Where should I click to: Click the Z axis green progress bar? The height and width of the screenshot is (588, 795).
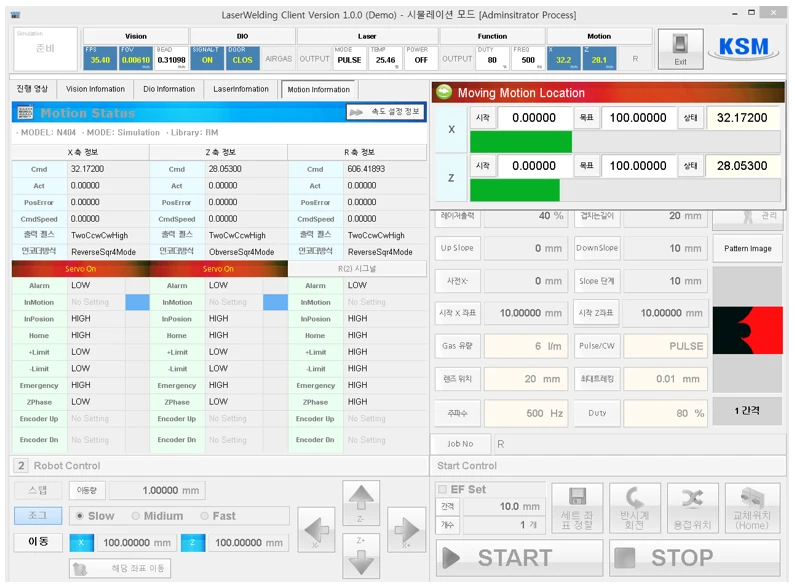click(x=515, y=190)
